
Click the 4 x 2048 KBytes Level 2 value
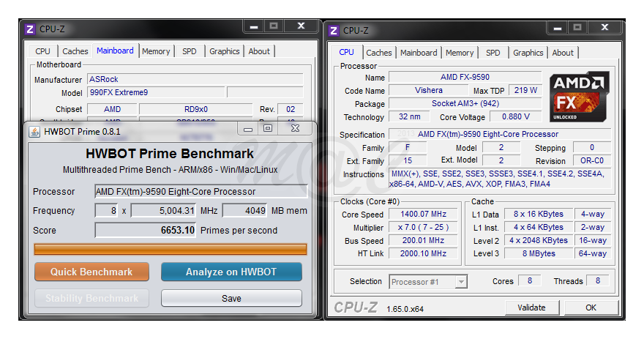point(539,240)
